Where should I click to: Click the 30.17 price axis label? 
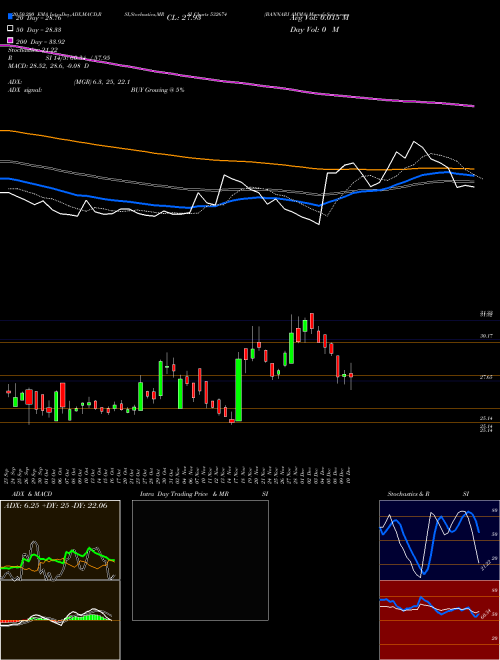point(486,335)
